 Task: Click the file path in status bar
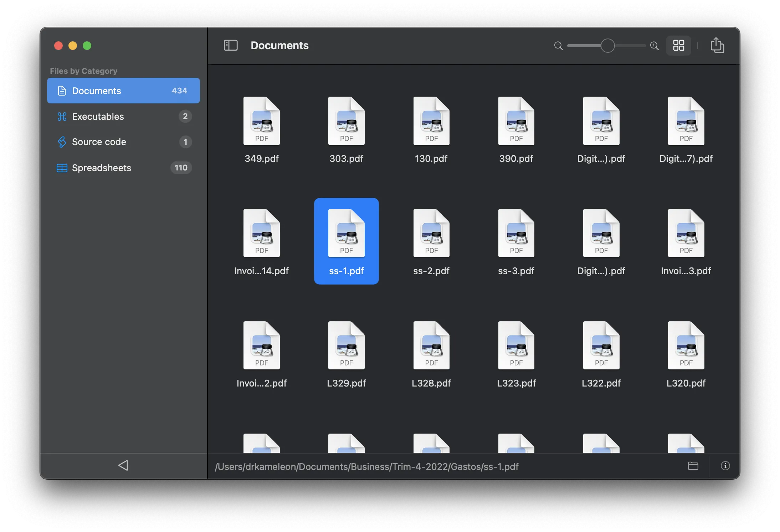coord(366,466)
